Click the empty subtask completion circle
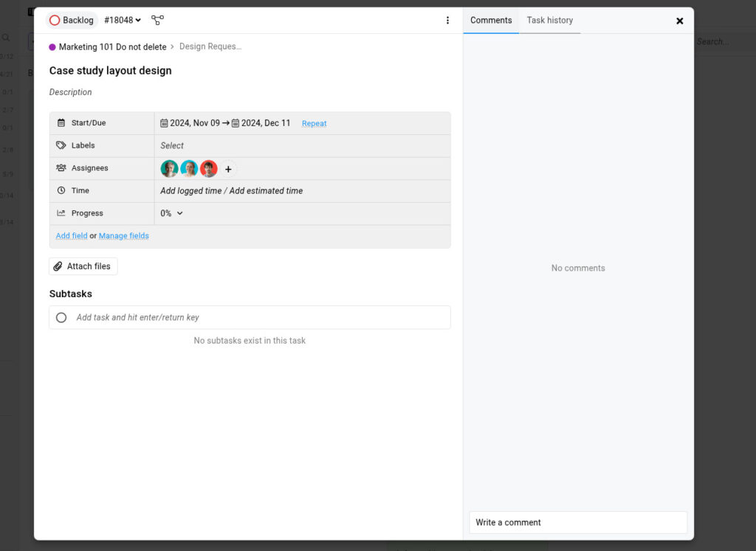Viewport: 756px width, 551px height. (x=61, y=317)
